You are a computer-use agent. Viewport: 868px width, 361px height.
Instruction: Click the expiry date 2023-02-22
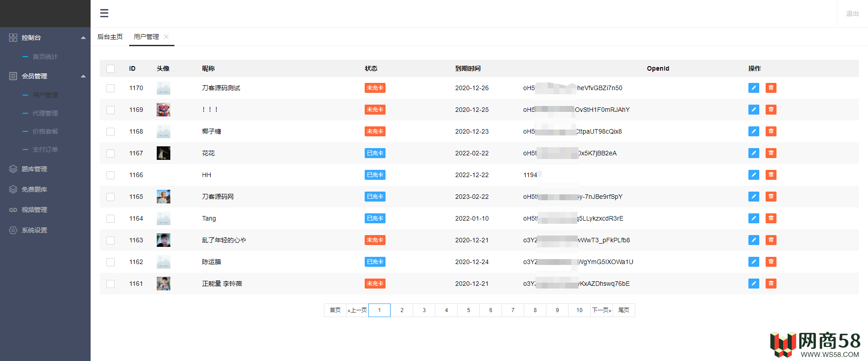[472, 197]
